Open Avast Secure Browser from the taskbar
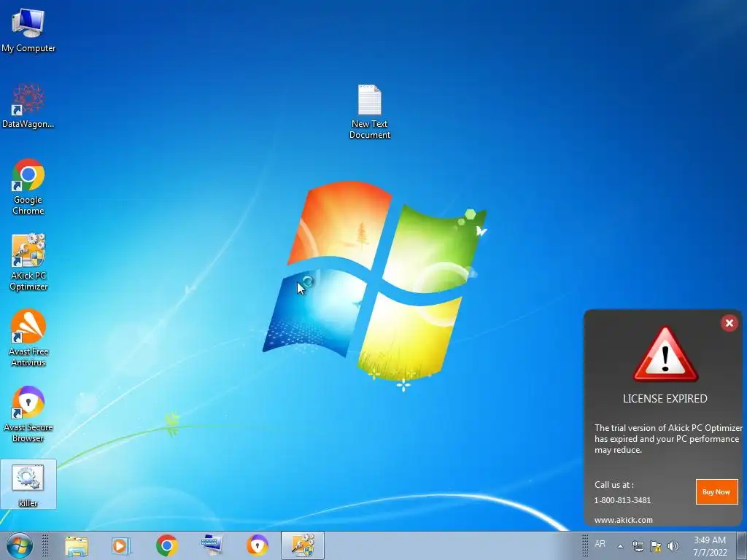 [x=258, y=545]
